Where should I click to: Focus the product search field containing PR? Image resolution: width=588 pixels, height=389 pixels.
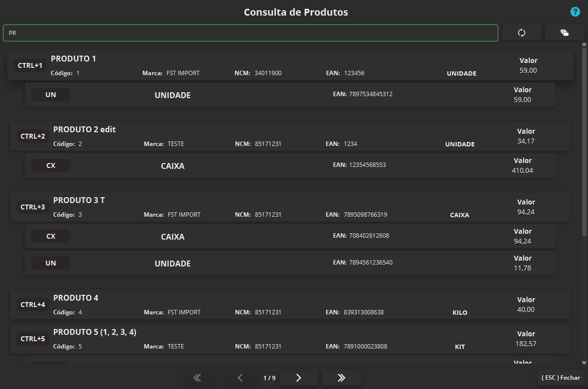pos(251,33)
